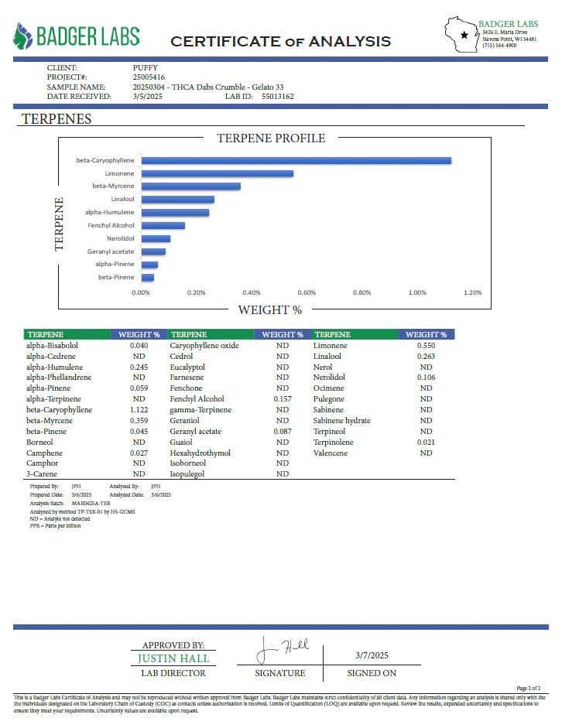The height and width of the screenshot is (728, 562).
Task: Click the Limonene 0.550 table value
Action: (426, 345)
